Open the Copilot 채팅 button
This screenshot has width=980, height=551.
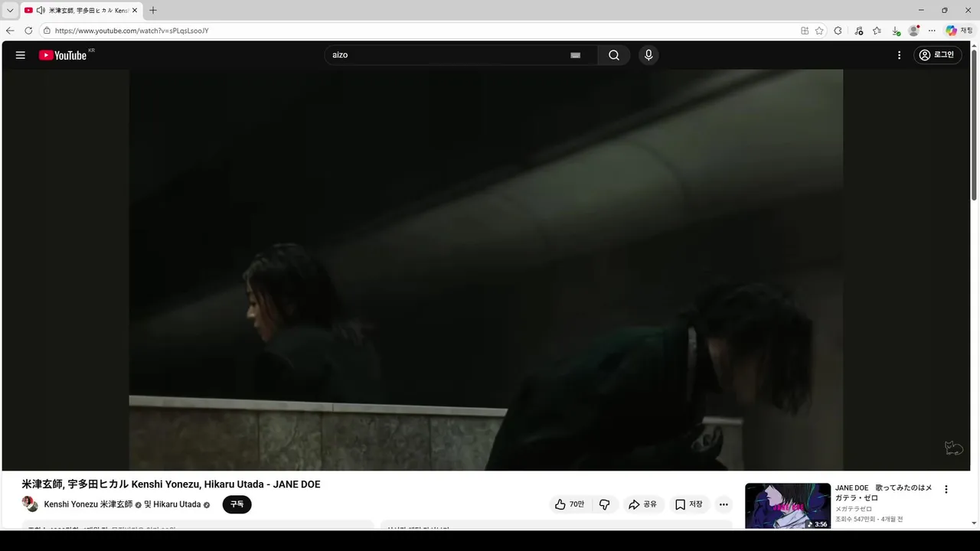click(x=959, y=31)
